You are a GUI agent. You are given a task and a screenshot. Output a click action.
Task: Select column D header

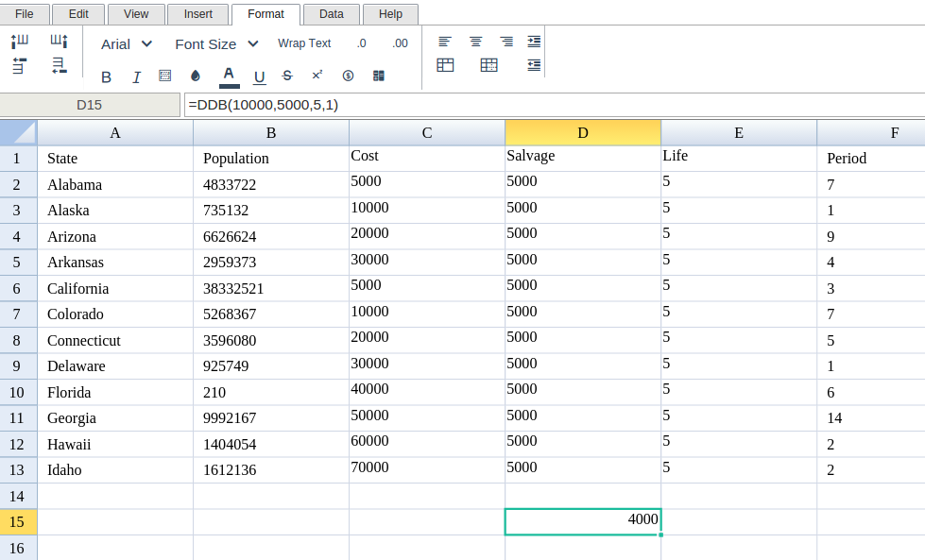pyautogui.click(x=583, y=132)
